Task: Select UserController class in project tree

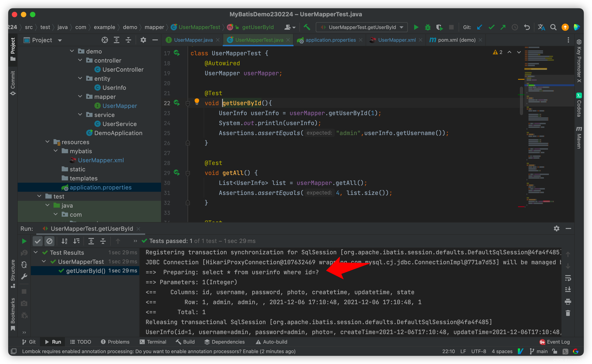Action: 123,69
